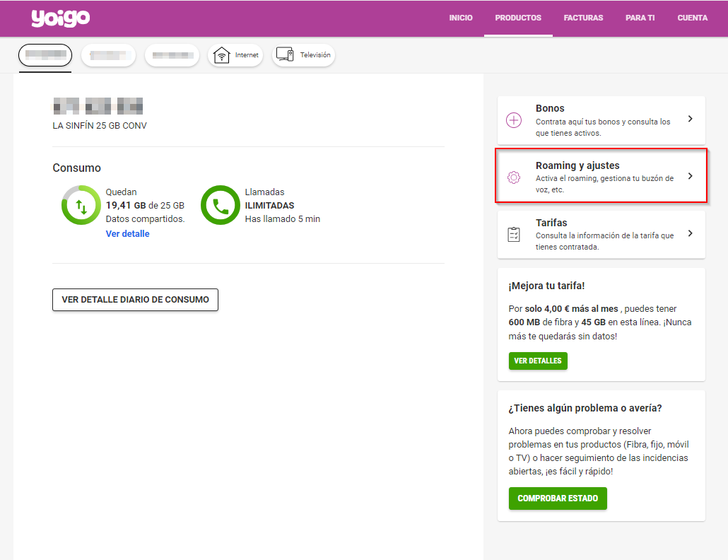The height and width of the screenshot is (560, 728).
Task: Click the Internet wifi house icon
Action: point(222,55)
